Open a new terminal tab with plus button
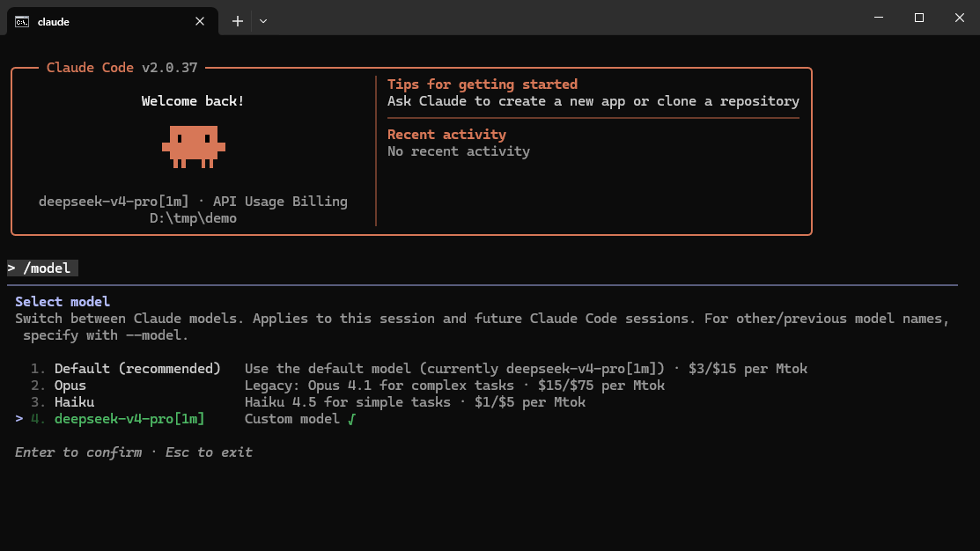Screen dimensions: 980x551 coord(238,21)
